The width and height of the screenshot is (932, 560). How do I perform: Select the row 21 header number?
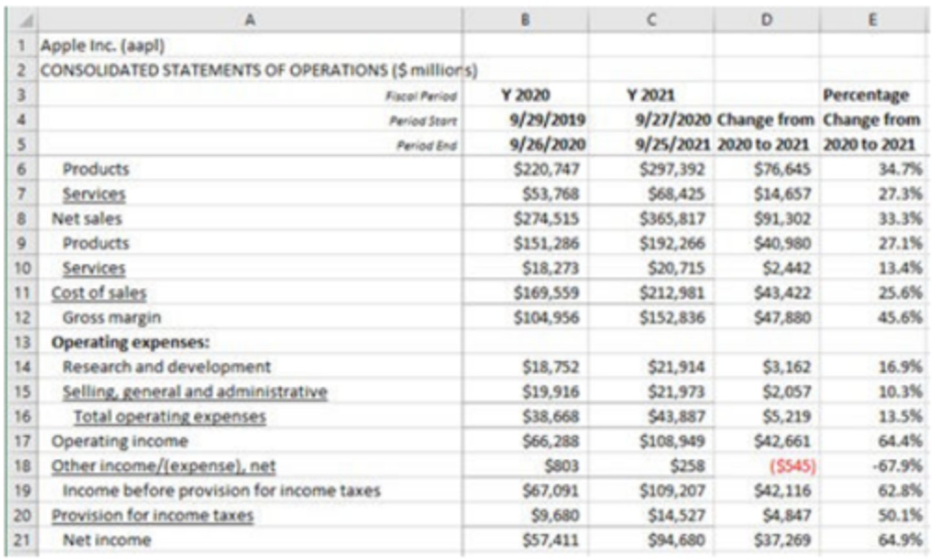pyautogui.click(x=22, y=540)
